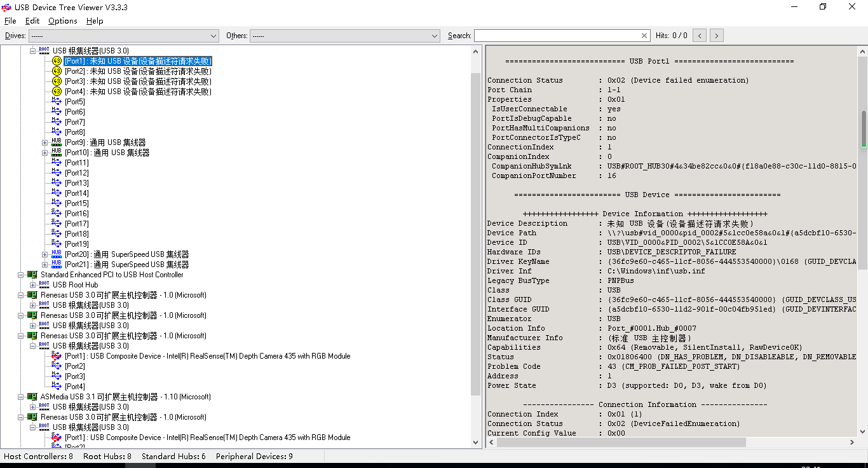The image size is (868, 468).
Task: Click the details pane horizontal scrollbar thumb
Action: point(621,442)
